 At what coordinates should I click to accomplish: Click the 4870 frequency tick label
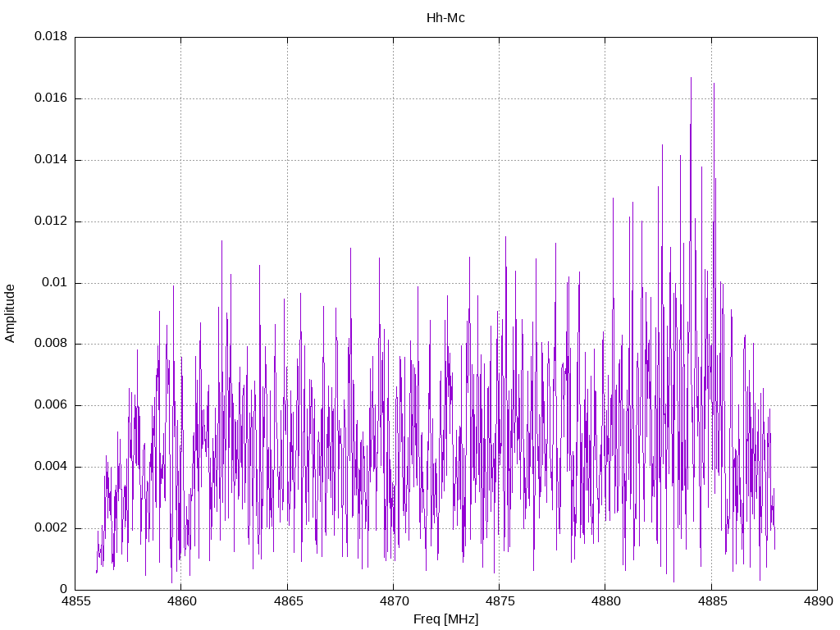393,602
